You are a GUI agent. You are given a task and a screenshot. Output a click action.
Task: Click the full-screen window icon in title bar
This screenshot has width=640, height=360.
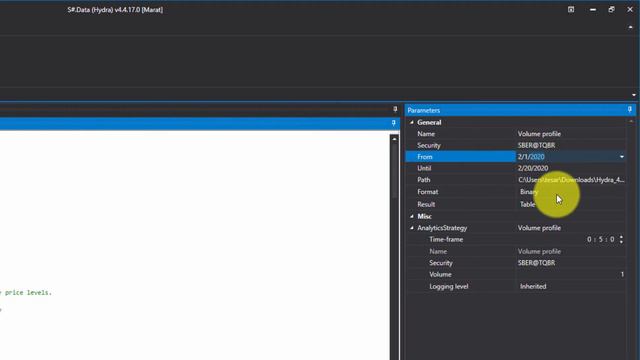[x=571, y=9]
